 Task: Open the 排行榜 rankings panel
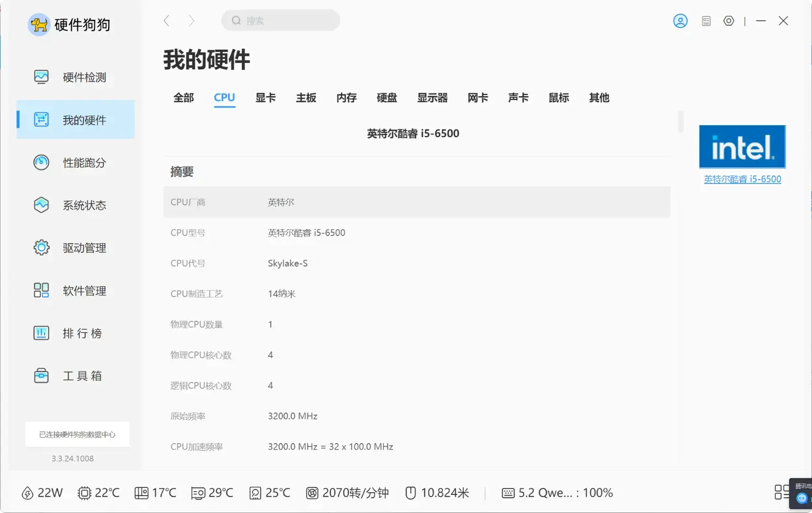tap(75, 333)
